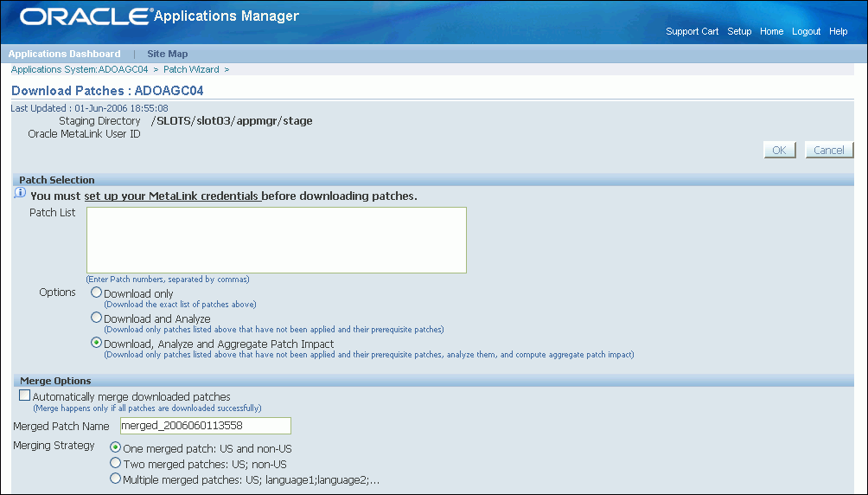Click the Merged Patch Name field
The height and width of the screenshot is (495, 868).
(206, 426)
